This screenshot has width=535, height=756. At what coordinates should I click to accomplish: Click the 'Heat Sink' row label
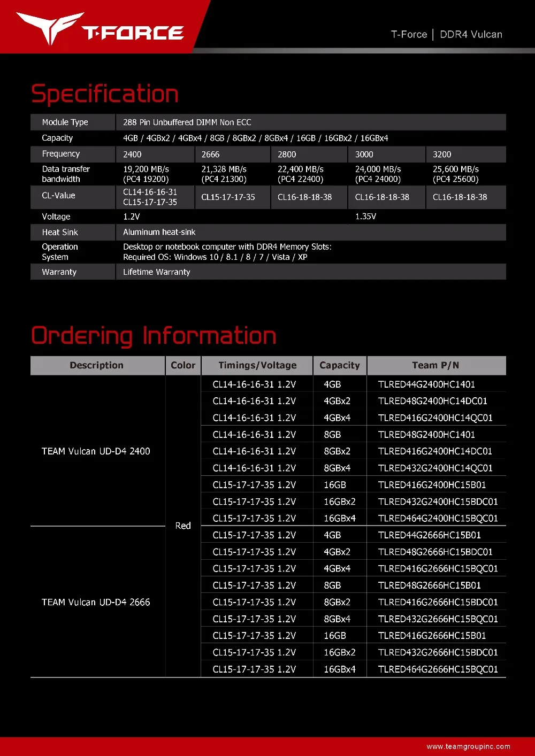[x=60, y=232]
